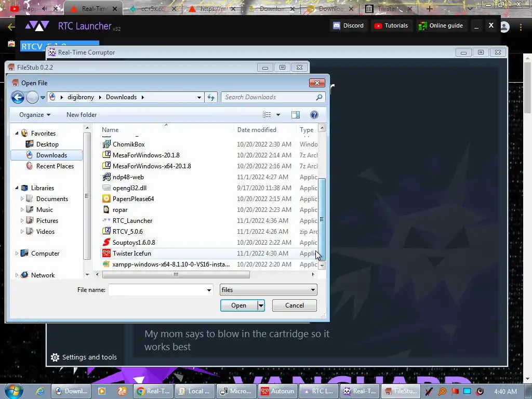Open Internet Explorer from the taskbar
The image size is (532, 399).
[40, 391]
